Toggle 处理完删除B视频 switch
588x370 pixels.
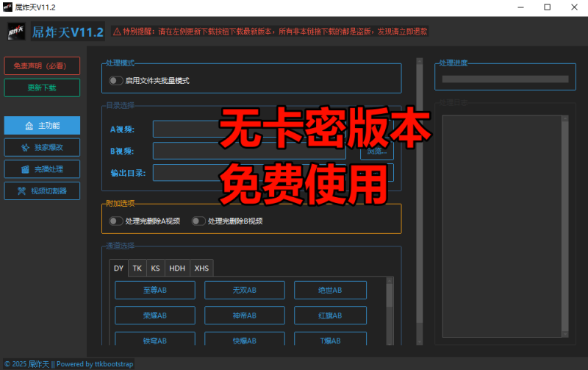pos(198,221)
